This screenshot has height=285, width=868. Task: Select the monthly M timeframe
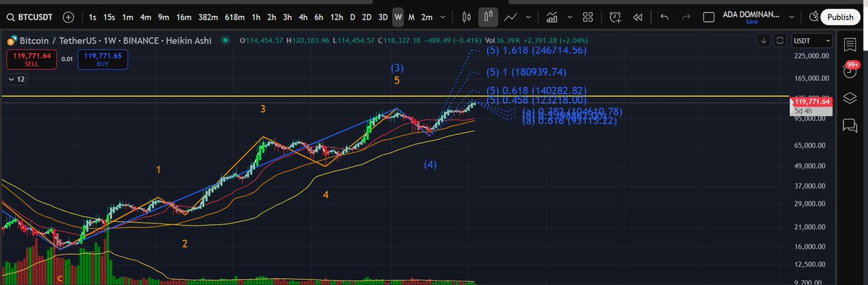(411, 17)
